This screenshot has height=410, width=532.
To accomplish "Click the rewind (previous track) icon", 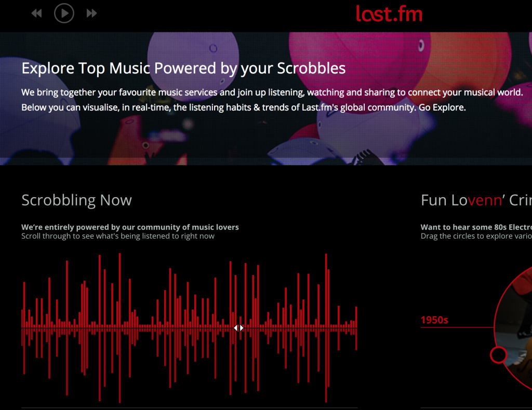I will click(x=37, y=13).
